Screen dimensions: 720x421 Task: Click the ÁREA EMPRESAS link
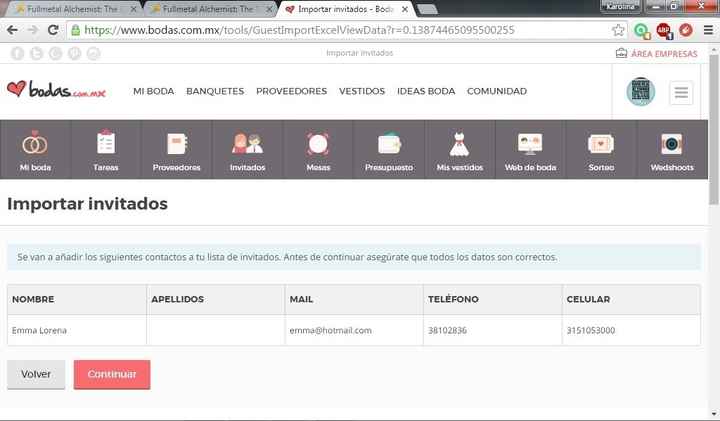[657, 54]
